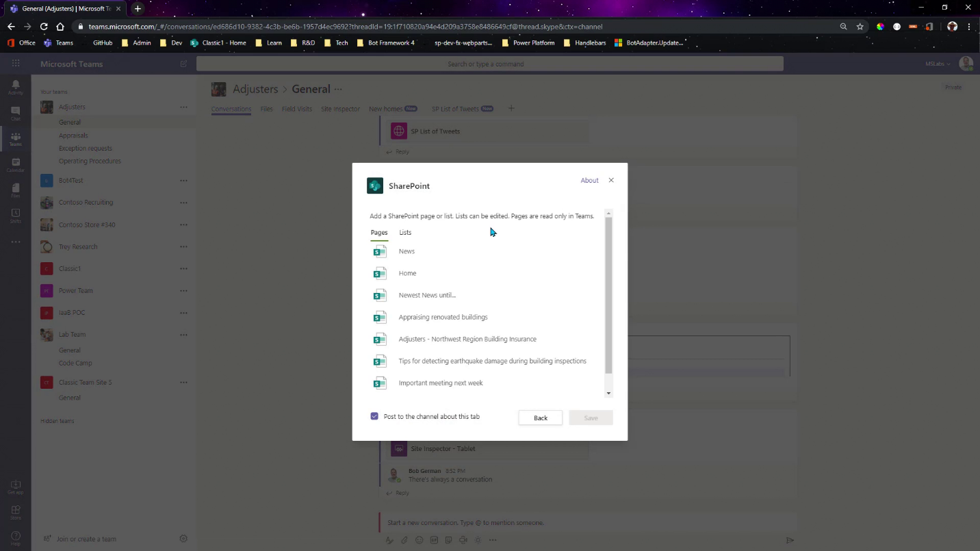
Task: Open Store icon in left rail
Action: 15,512
